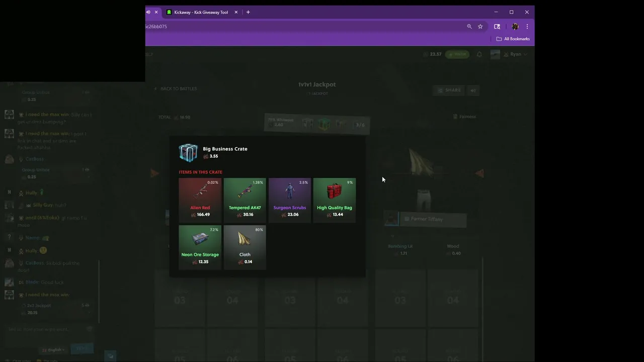Open the Chrome three-dot menu

[527, 27]
